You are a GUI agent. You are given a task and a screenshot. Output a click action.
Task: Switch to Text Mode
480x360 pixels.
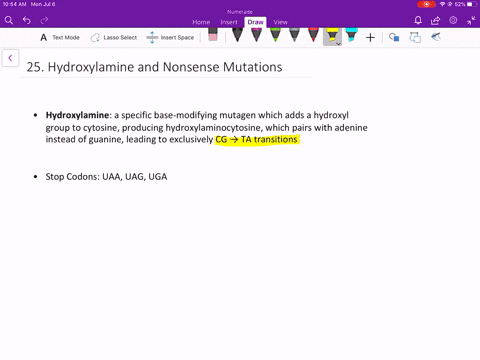coord(60,38)
